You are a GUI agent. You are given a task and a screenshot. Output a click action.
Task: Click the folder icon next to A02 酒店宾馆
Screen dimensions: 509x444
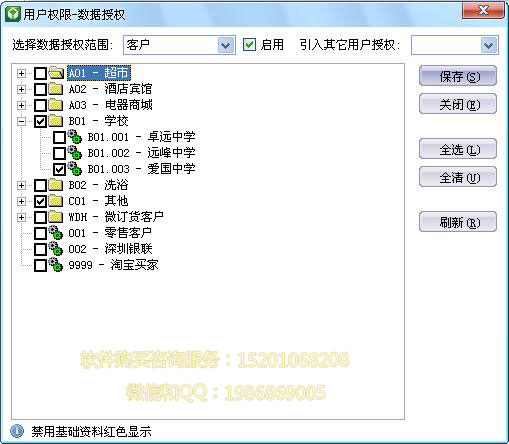pyautogui.click(x=56, y=89)
